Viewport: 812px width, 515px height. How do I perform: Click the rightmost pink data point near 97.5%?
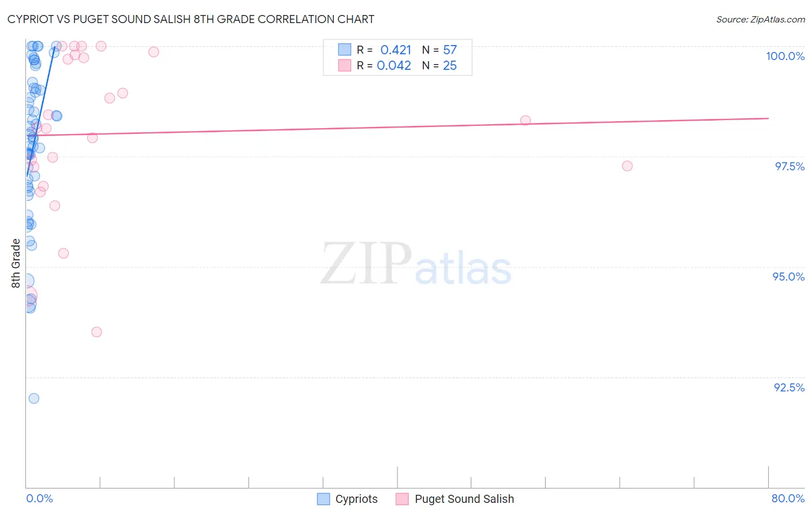point(627,166)
